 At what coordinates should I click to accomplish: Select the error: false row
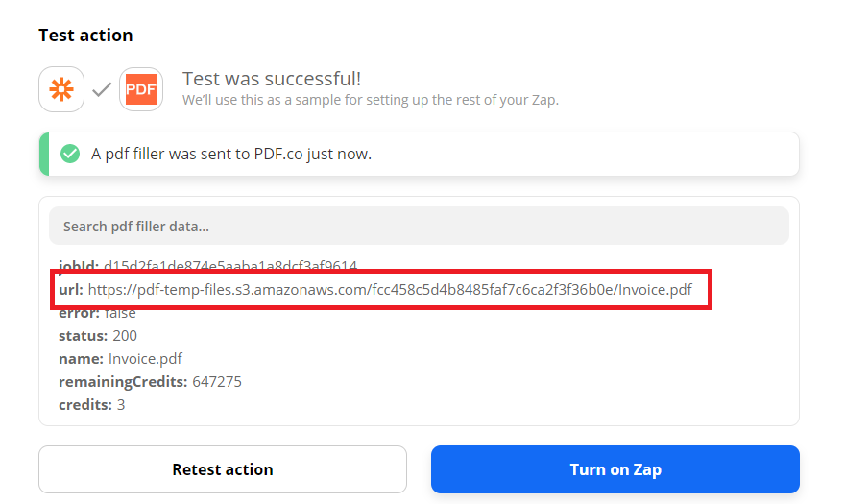97,313
